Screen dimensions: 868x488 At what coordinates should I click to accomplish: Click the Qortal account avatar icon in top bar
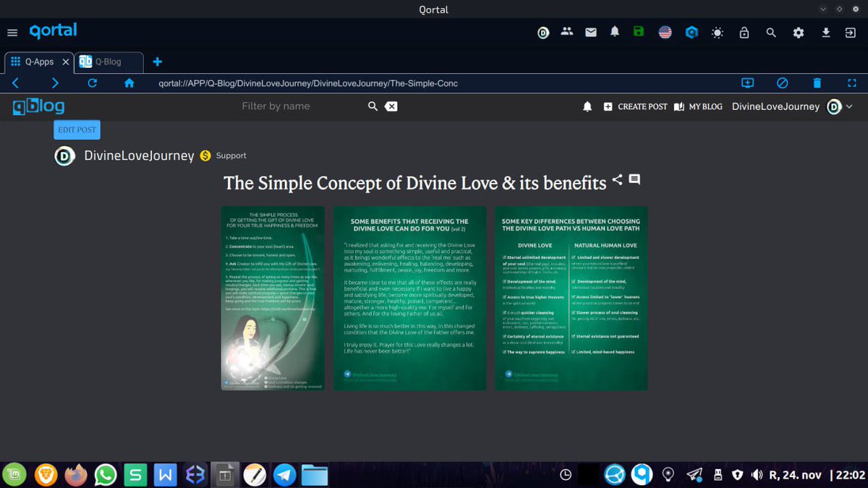coord(543,33)
